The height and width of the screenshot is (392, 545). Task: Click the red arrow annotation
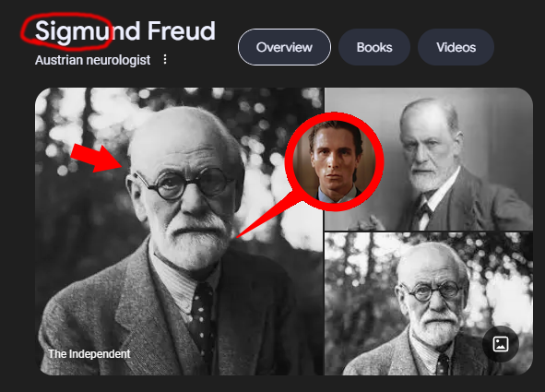click(x=96, y=159)
